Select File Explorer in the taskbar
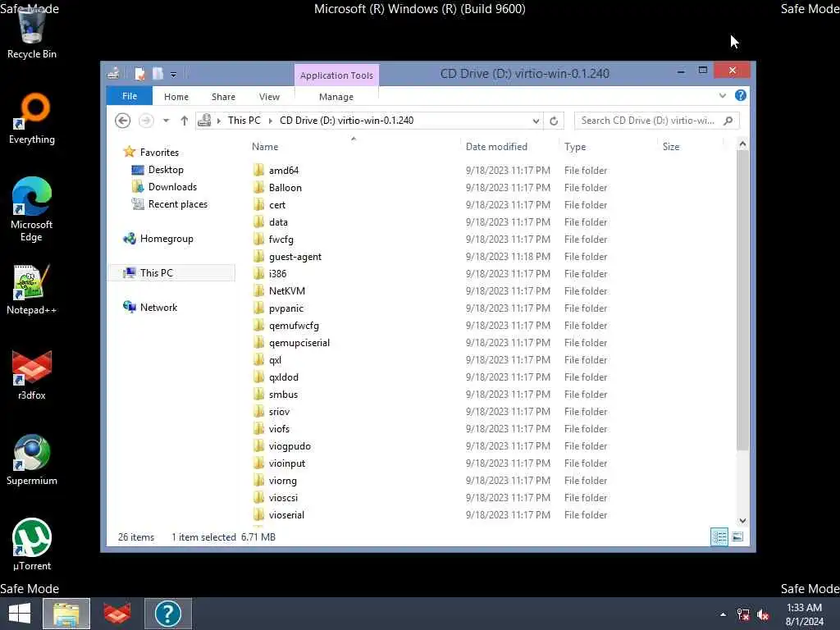Viewport: 840px width, 630px height. [x=66, y=614]
